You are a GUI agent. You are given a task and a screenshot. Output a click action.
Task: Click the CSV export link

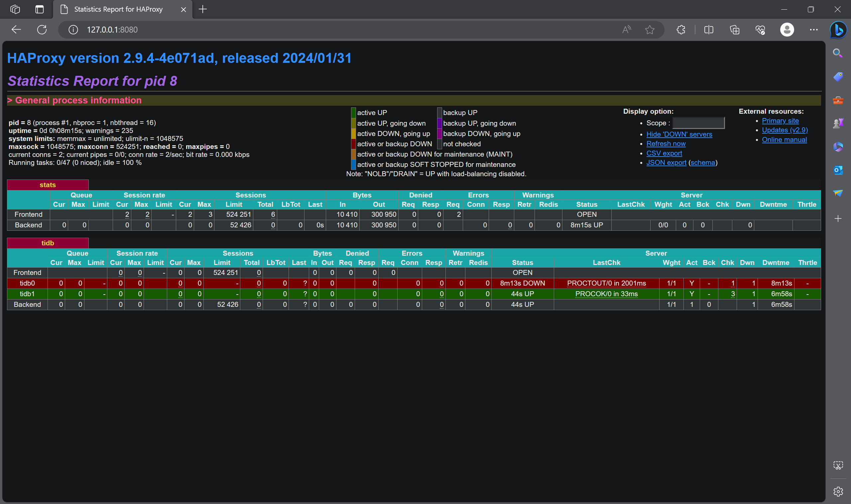coord(664,152)
